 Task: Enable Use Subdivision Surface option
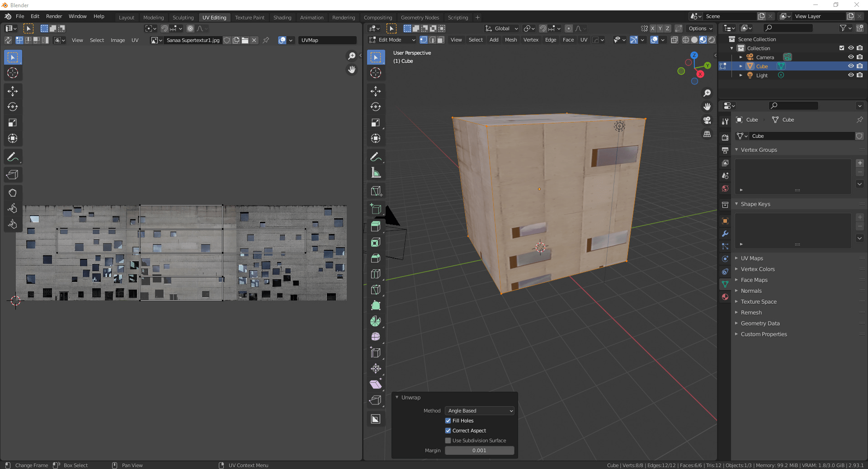tap(448, 441)
